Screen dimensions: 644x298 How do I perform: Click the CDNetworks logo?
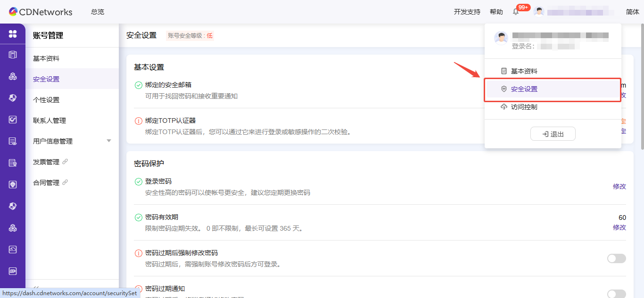(x=40, y=12)
